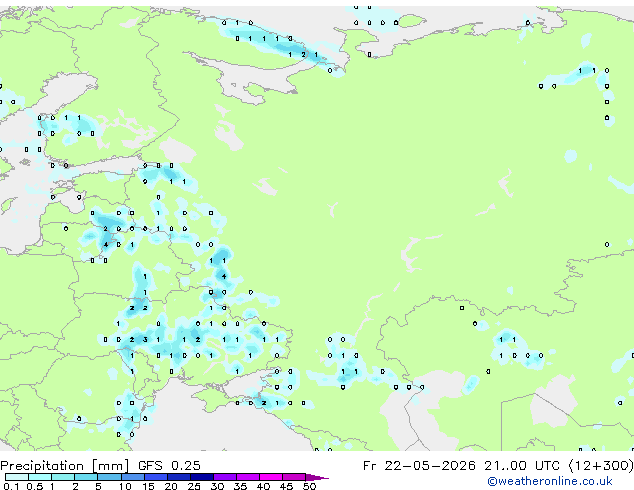Click the legend label '25'

pos(194,486)
